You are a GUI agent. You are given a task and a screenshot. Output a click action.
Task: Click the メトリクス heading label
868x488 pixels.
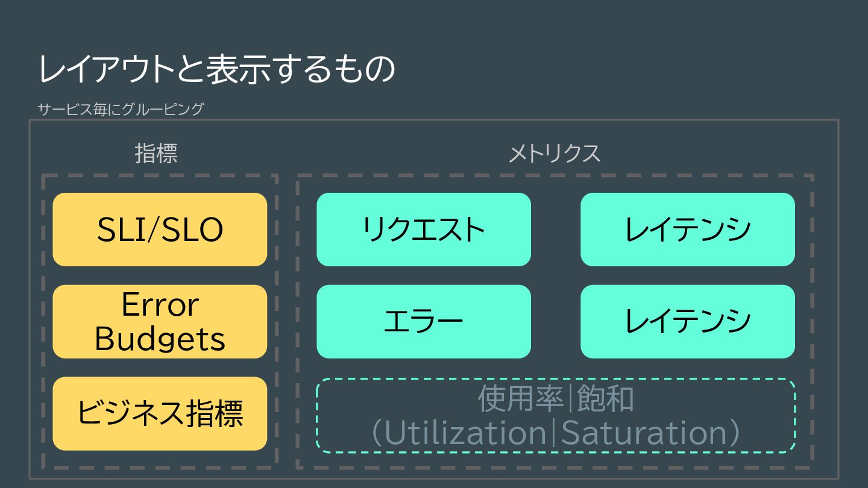click(555, 153)
